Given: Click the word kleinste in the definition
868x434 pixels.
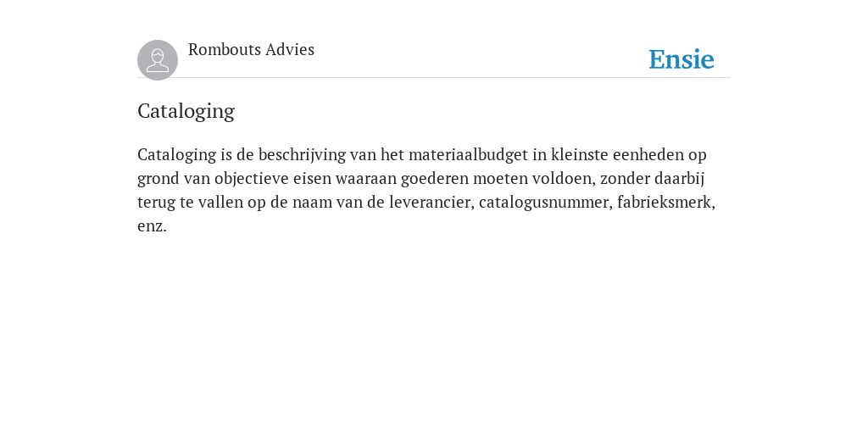Looking at the screenshot, I should point(580,154).
